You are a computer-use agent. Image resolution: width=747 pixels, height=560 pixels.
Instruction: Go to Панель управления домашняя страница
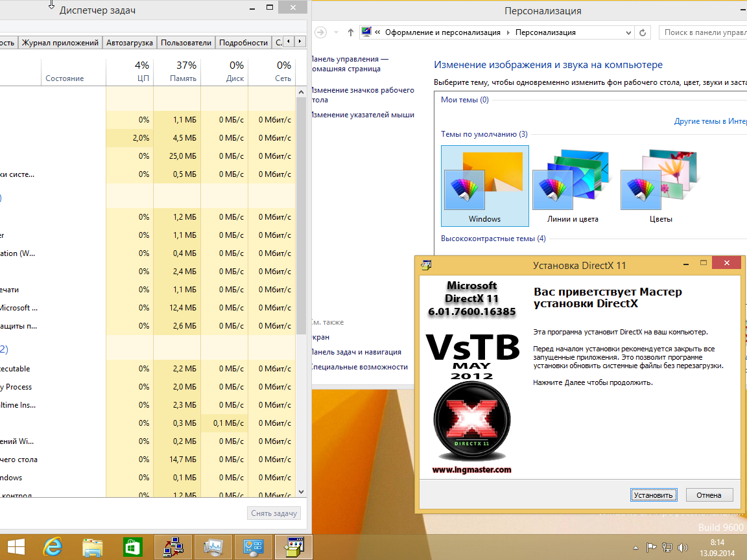350,64
